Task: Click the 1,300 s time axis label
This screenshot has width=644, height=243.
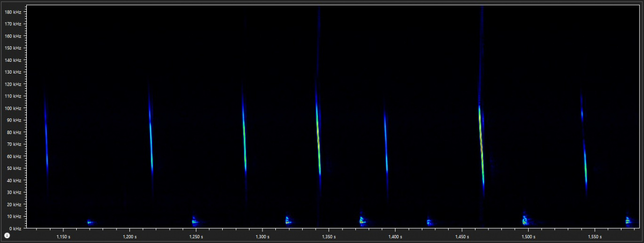Action: click(x=262, y=237)
